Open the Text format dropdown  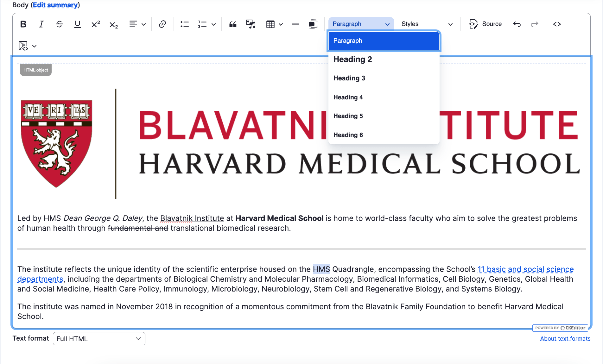(x=99, y=339)
